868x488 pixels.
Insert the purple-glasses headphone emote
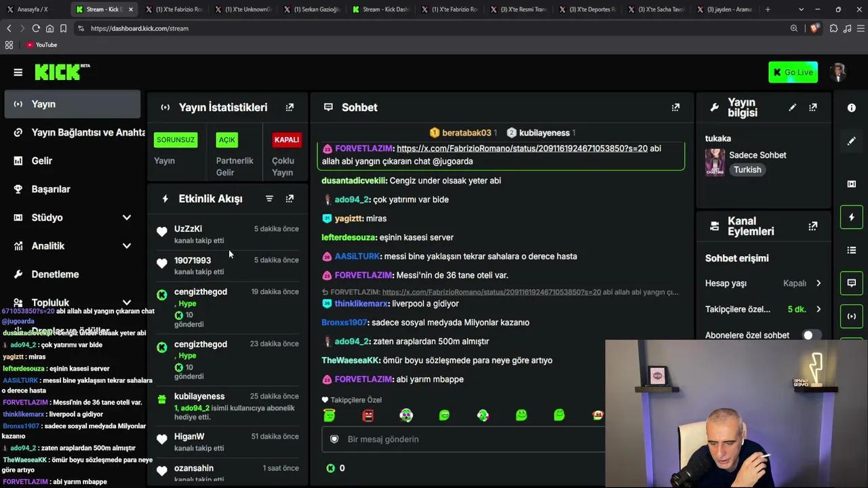[406, 415]
